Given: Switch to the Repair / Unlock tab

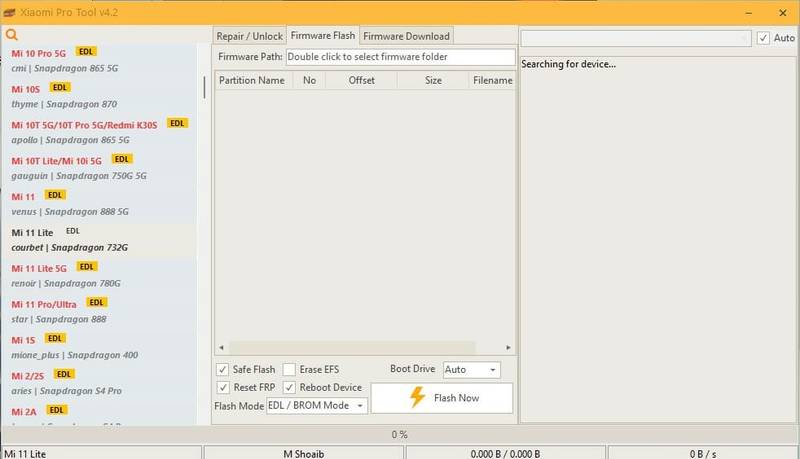Looking at the screenshot, I should 249,36.
